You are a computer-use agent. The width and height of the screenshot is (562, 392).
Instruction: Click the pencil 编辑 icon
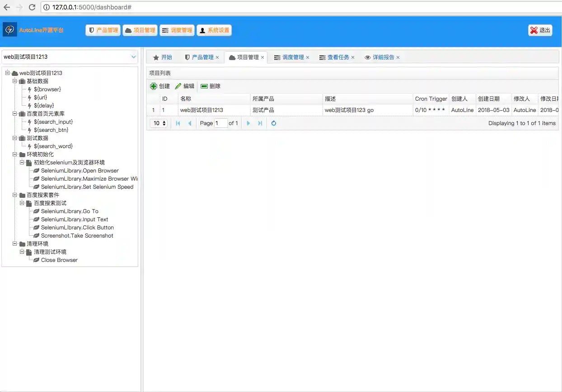pyautogui.click(x=178, y=86)
